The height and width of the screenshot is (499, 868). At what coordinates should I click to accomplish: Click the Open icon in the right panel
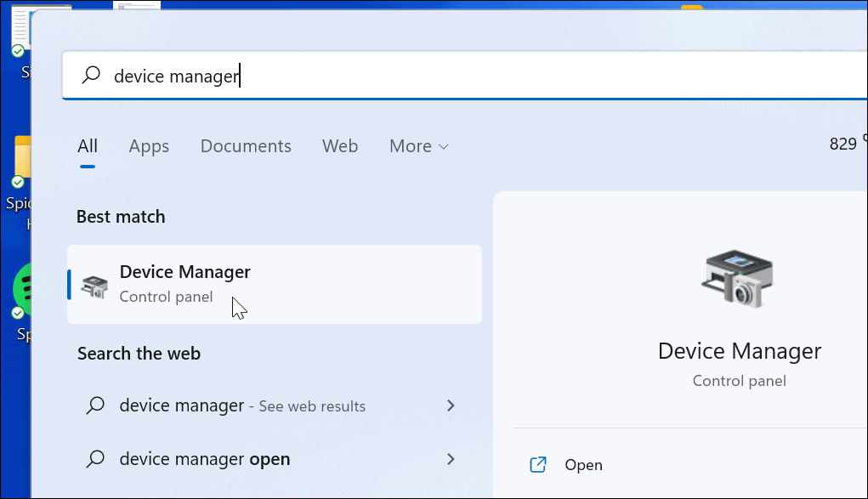[x=538, y=465]
